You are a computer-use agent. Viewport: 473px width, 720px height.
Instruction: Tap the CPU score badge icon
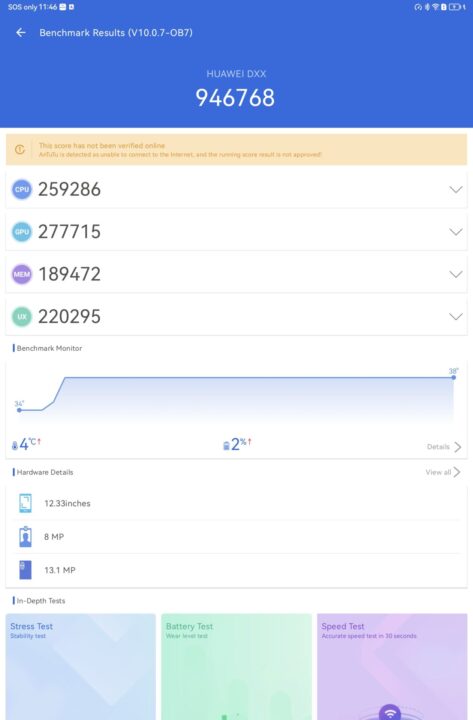click(x=22, y=189)
